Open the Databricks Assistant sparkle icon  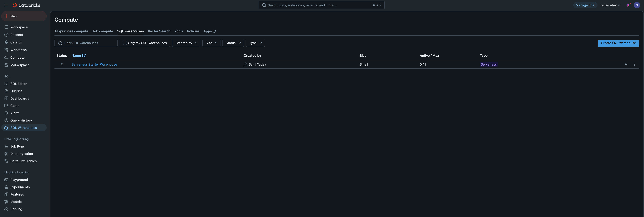[x=628, y=5]
